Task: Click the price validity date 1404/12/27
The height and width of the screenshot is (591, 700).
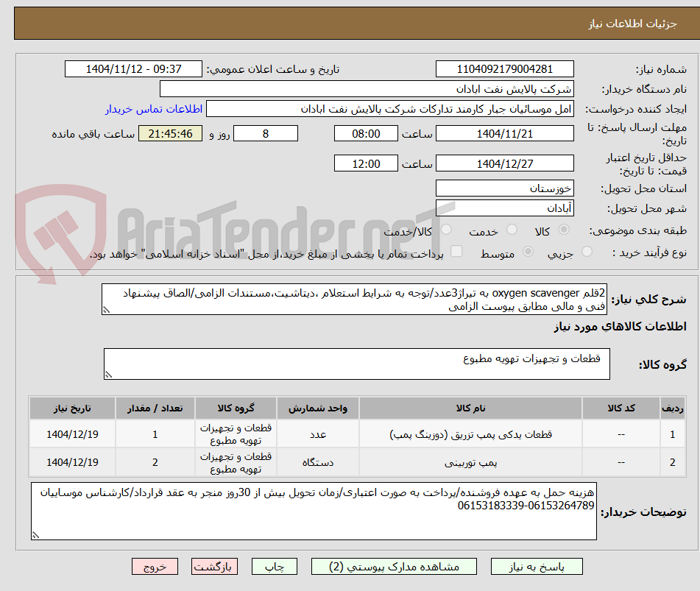Action: tap(504, 163)
